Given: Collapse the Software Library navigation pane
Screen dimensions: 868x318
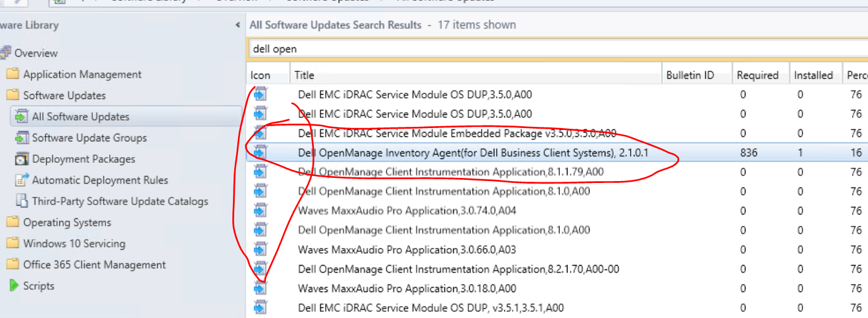Looking at the screenshot, I should pos(237,25).
